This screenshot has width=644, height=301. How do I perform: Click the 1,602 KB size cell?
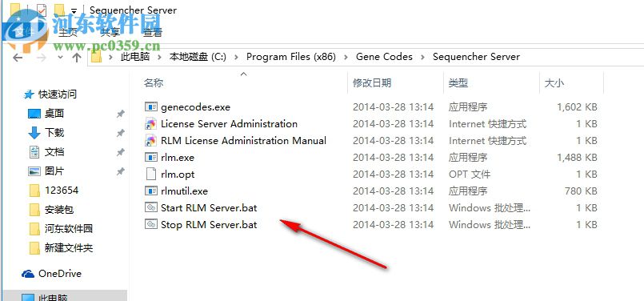pos(577,107)
